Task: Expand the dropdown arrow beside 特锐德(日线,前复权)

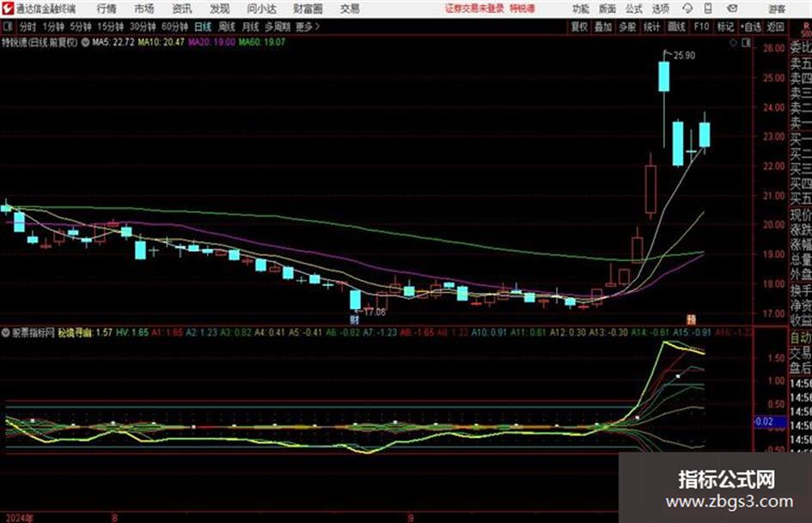Action: coord(85,42)
